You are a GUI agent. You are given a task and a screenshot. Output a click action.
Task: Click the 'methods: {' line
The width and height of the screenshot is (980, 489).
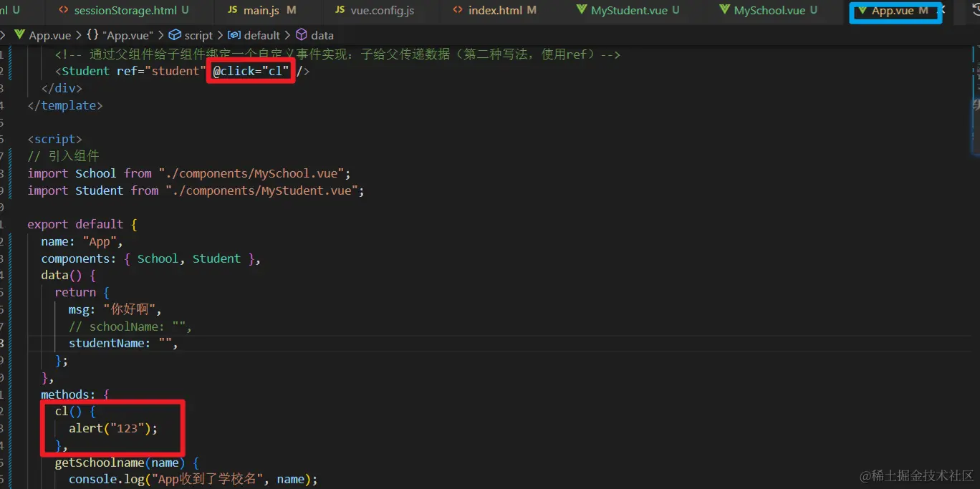[x=75, y=394]
